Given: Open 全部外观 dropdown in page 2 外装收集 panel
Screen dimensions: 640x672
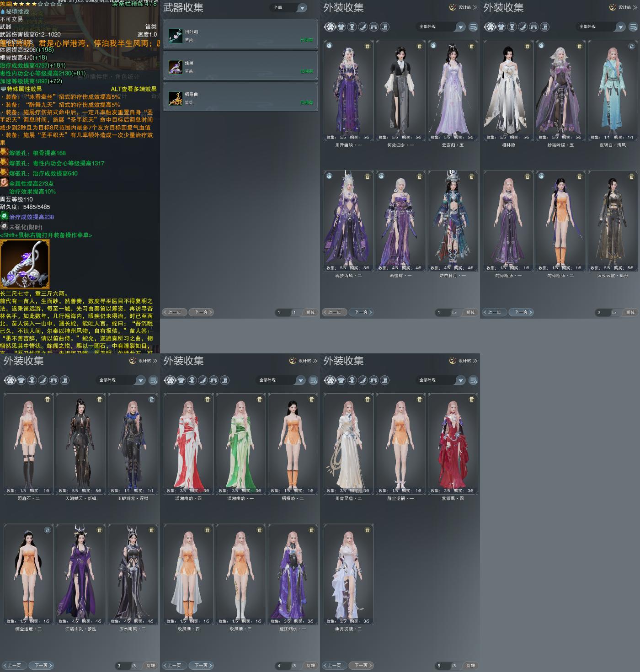Looking at the screenshot, I should 601,27.
